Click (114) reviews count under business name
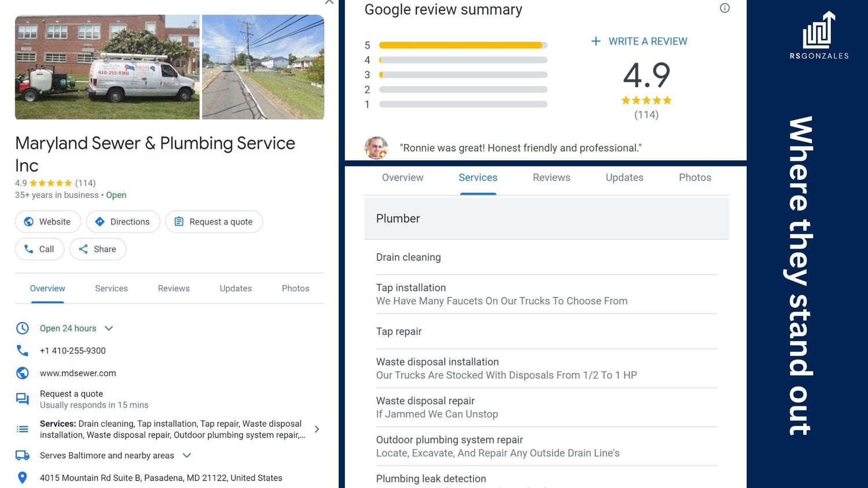 click(86, 183)
